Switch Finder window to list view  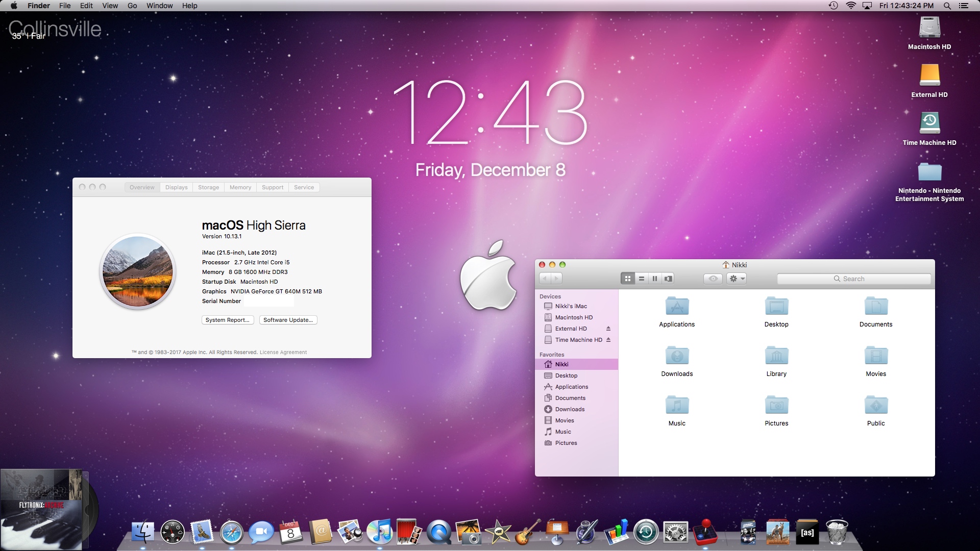pyautogui.click(x=642, y=279)
